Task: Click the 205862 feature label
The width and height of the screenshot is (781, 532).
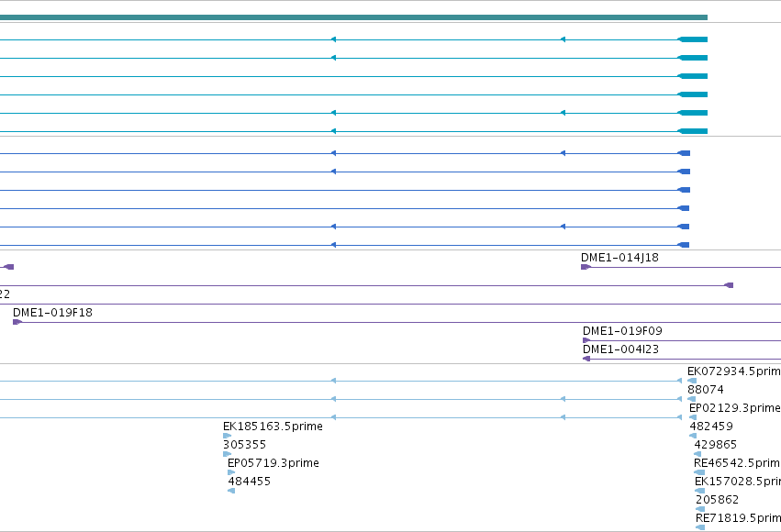Action: click(x=718, y=500)
